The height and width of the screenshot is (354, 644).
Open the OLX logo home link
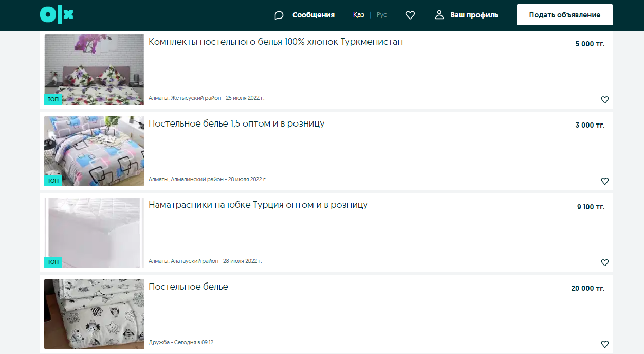(57, 15)
